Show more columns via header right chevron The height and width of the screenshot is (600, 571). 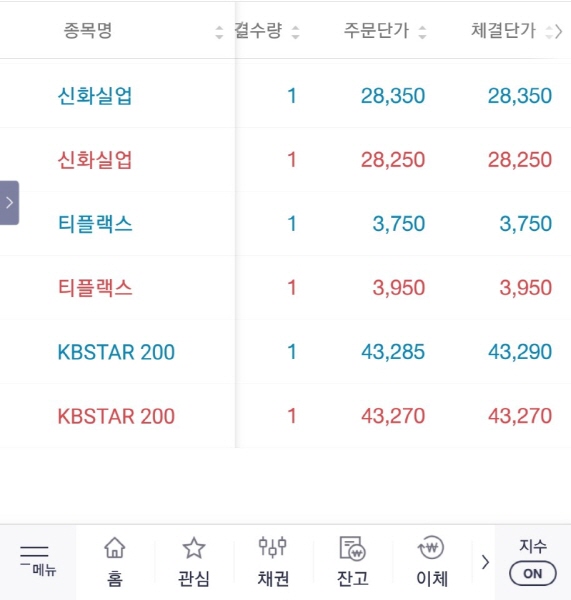click(559, 31)
